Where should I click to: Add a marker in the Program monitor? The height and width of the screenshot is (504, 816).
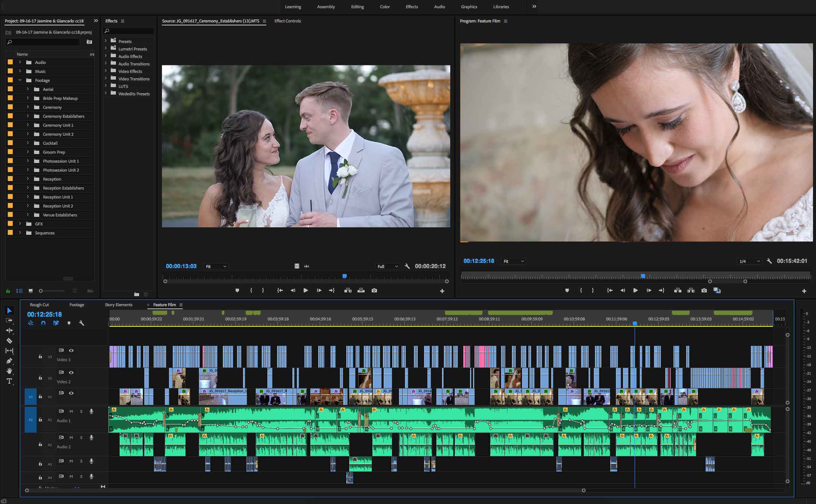tap(567, 291)
